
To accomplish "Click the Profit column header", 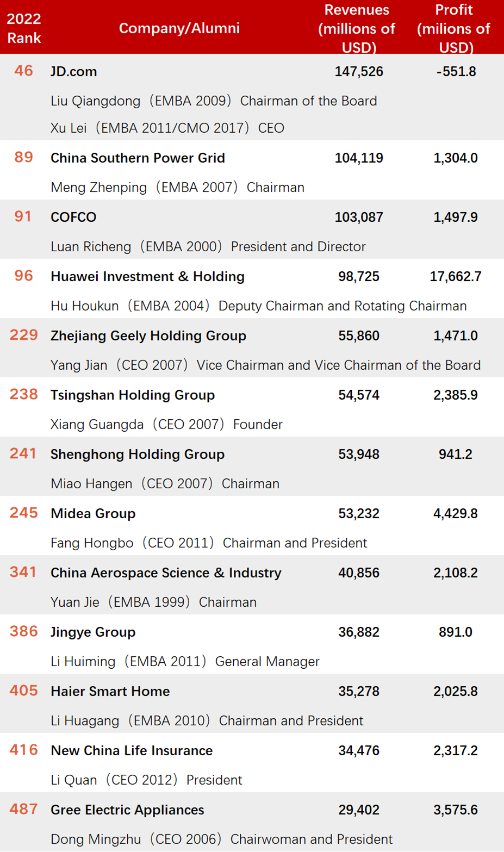I will (453, 28).
